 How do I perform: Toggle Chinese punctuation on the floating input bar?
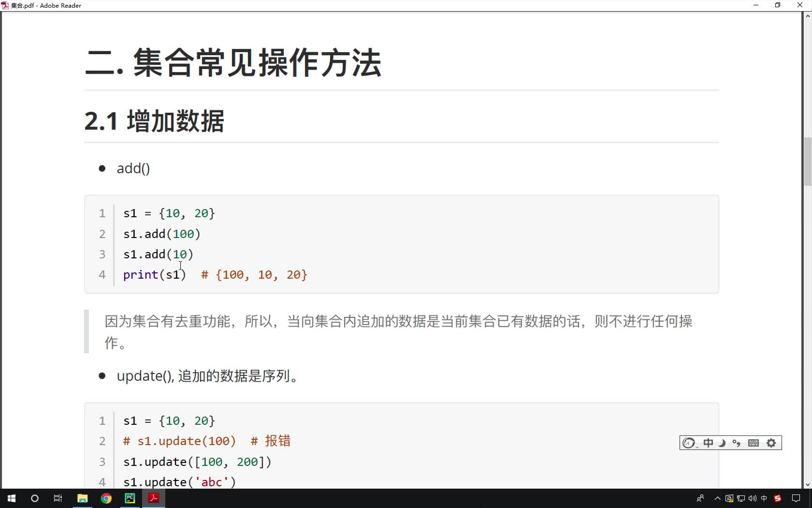[x=736, y=443]
